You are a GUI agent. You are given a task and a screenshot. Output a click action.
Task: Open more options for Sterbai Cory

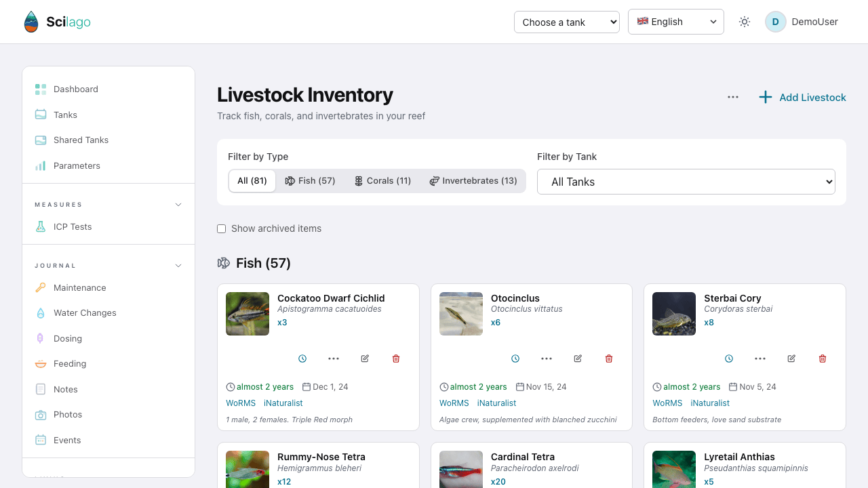(x=760, y=359)
